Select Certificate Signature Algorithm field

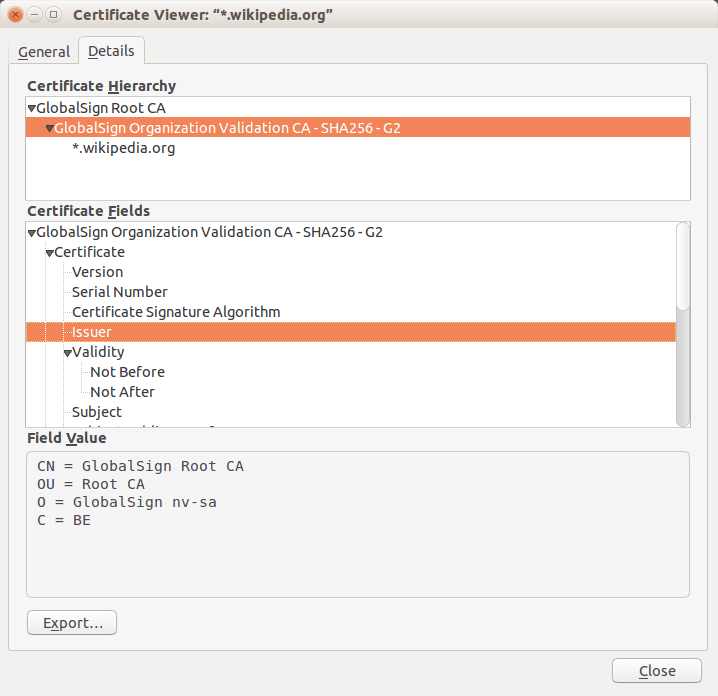coord(351,312)
